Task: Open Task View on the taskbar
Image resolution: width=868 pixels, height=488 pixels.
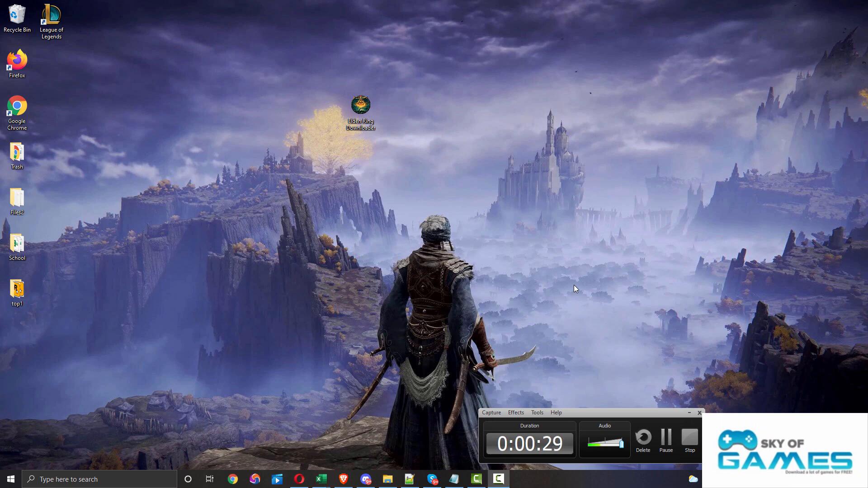Action: click(x=210, y=479)
